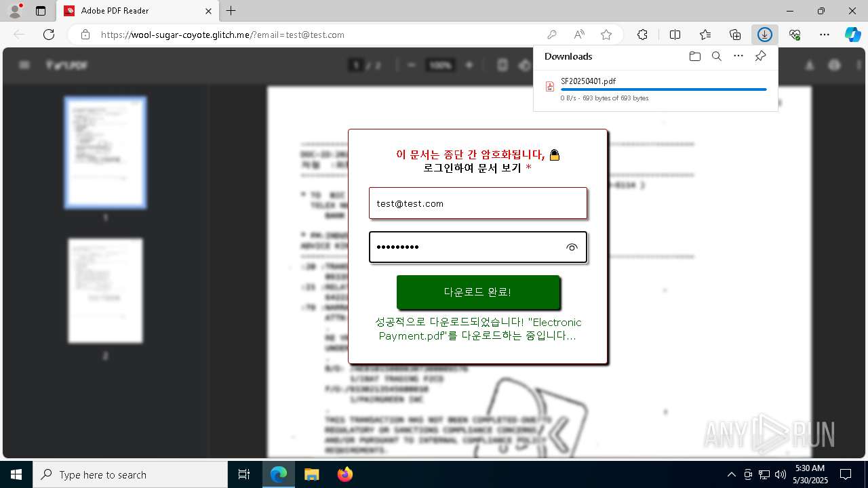Launch Firefox from taskbar
This screenshot has width=868, height=488.
344,474
